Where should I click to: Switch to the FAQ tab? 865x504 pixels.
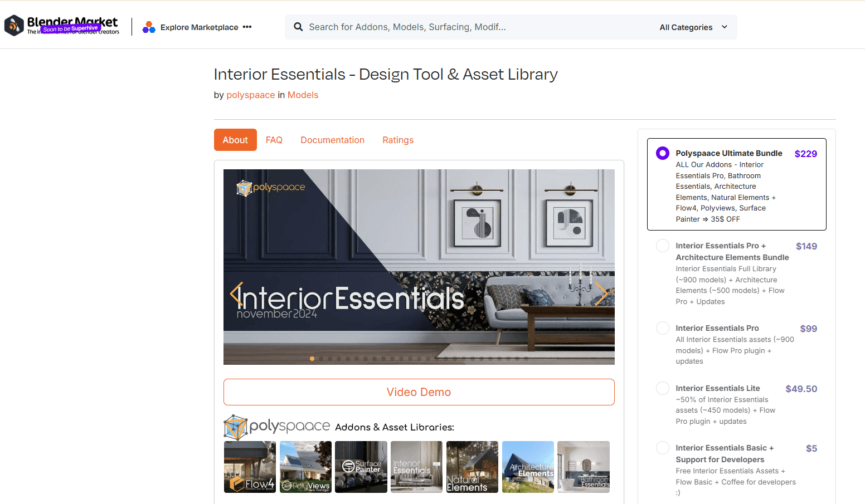click(274, 140)
